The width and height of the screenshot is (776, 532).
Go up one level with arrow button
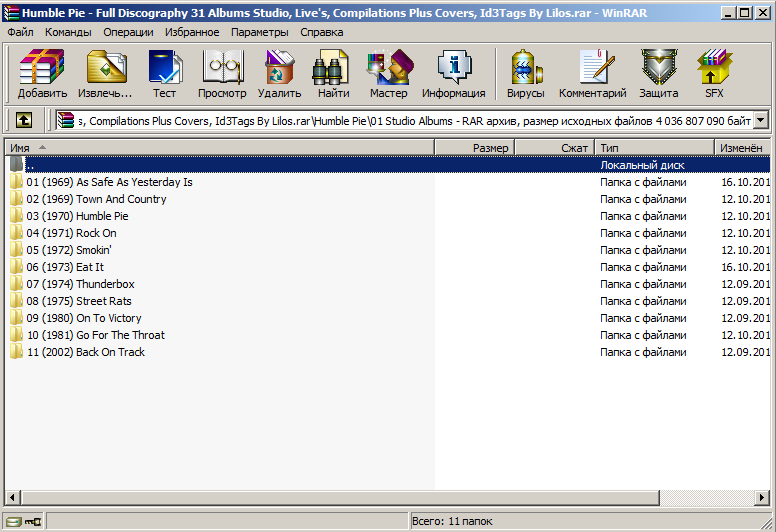[24, 120]
